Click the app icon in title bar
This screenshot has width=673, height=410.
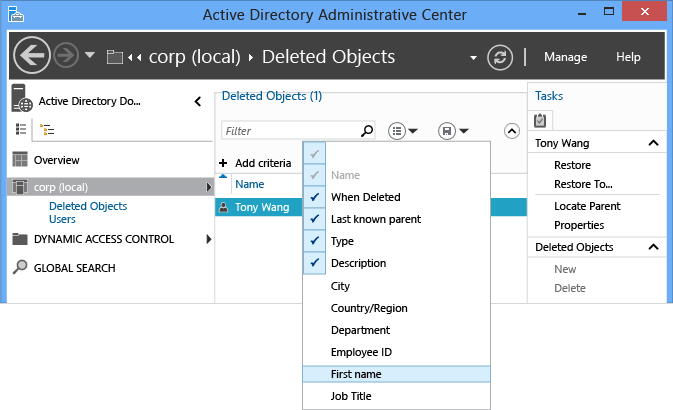click(x=15, y=14)
